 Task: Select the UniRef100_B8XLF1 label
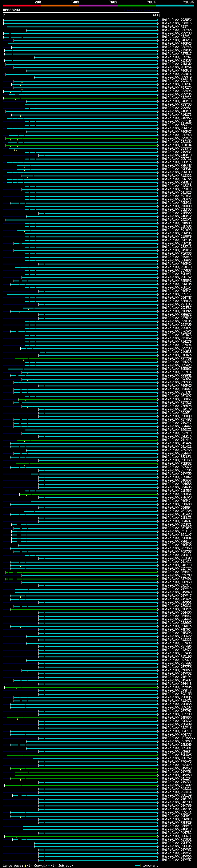[x=176, y=457]
